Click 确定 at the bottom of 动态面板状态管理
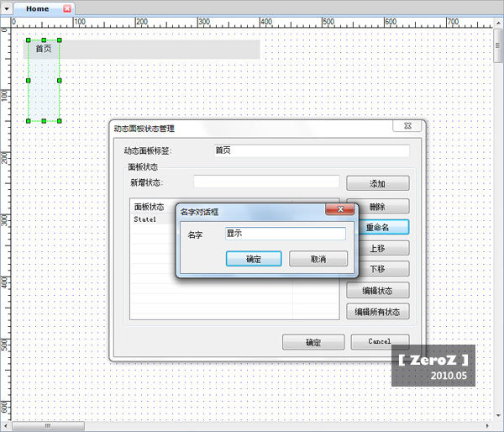Viewport: 504px width, 432px height. (x=313, y=342)
